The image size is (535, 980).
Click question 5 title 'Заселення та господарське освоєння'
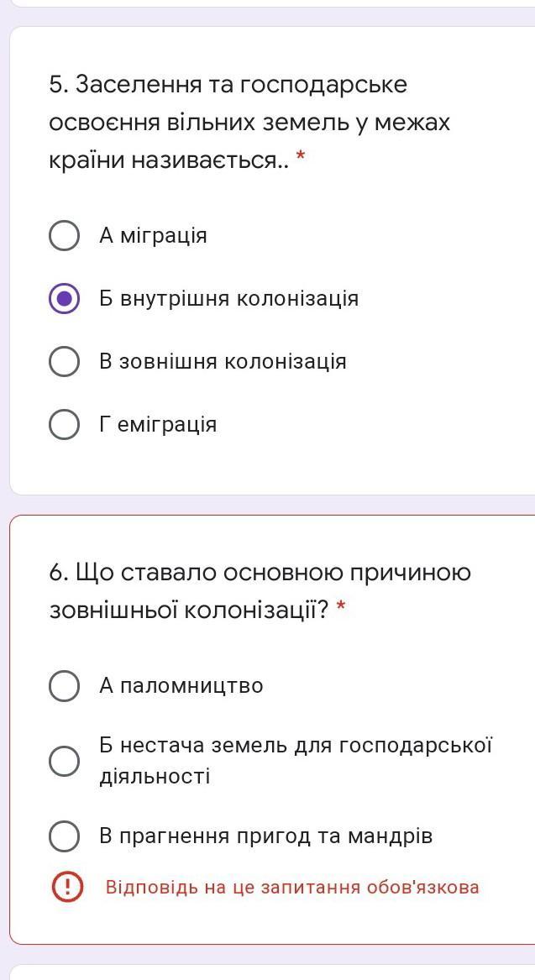[x=228, y=85]
